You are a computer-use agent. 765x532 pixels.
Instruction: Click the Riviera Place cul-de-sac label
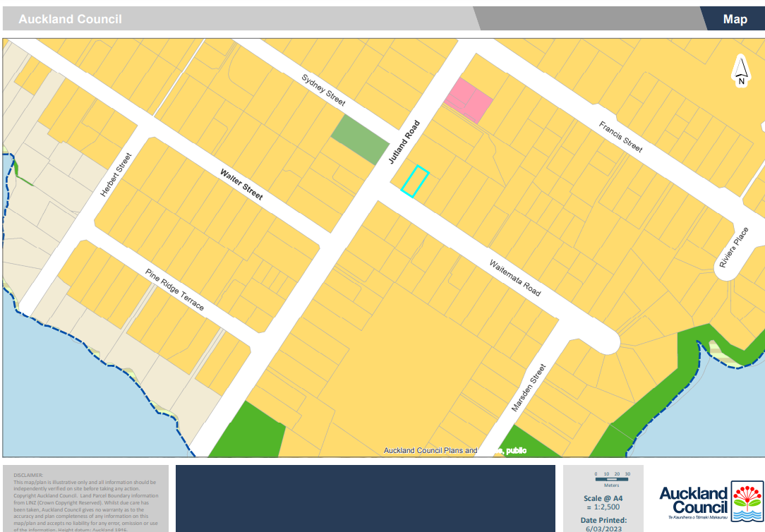point(733,247)
